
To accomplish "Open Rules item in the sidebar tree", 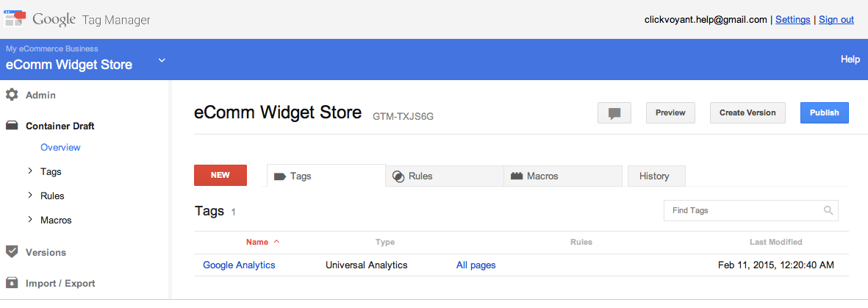I will click(53, 196).
